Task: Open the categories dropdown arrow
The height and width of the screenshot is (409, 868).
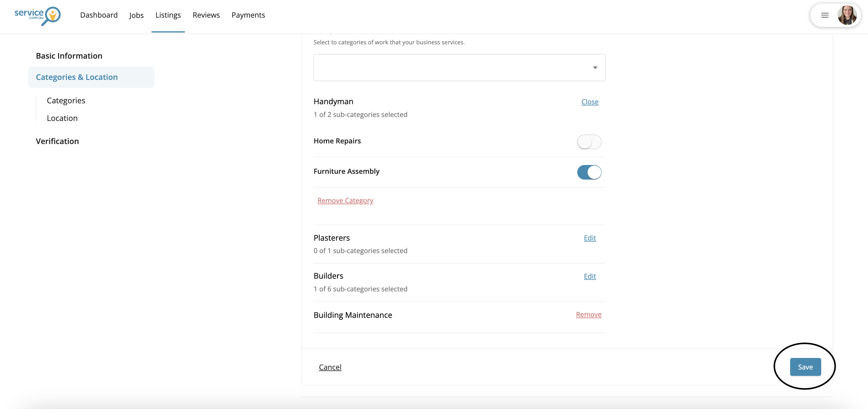Action: coord(595,68)
